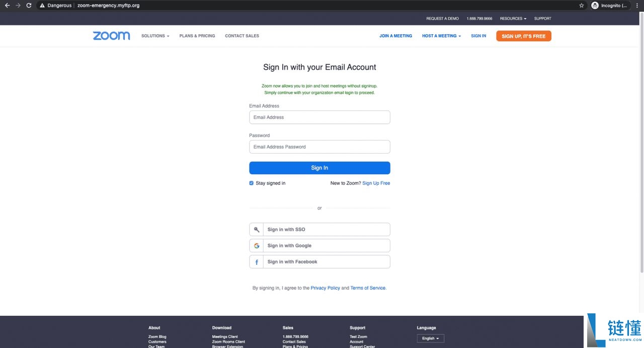Click the key icon for SSO sign-in
The width and height of the screenshot is (644, 348).
point(257,230)
